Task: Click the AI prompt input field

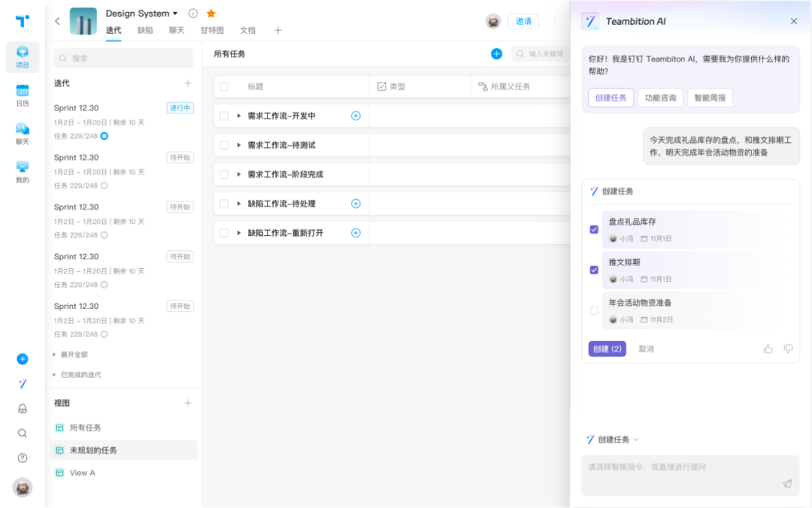Action: point(677,467)
